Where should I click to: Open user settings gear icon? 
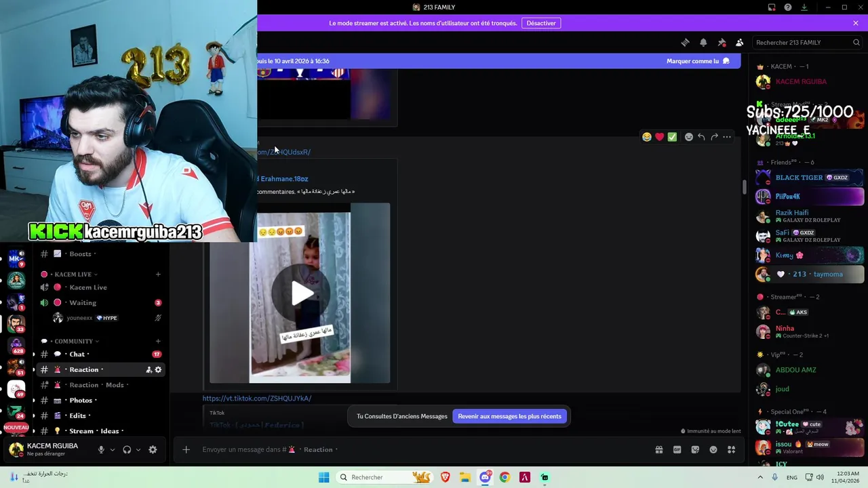point(153,449)
